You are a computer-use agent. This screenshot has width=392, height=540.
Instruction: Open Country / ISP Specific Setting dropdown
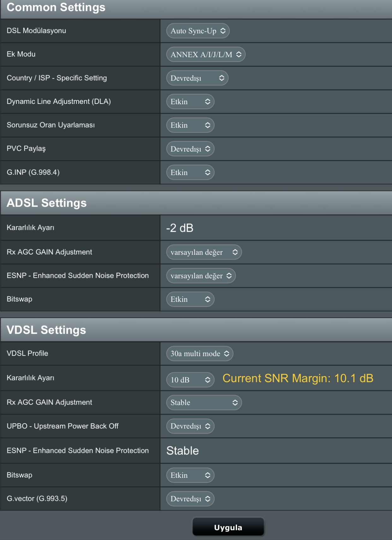point(197,78)
